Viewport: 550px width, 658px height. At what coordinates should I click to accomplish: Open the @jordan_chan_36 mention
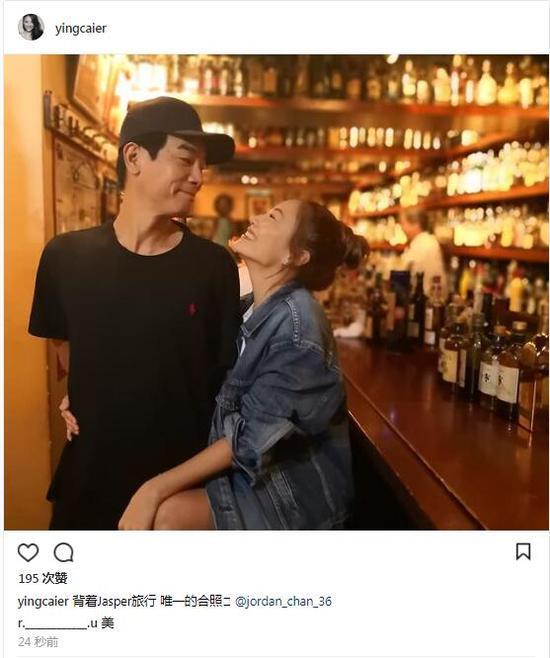pyautogui.click(x=284, y=601)
